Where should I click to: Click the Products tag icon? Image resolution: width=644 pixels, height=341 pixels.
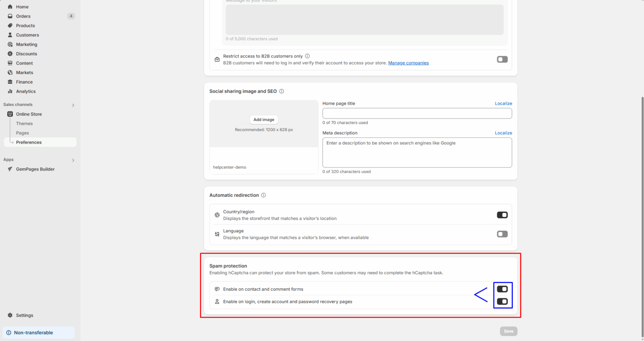tap(10, 26)
